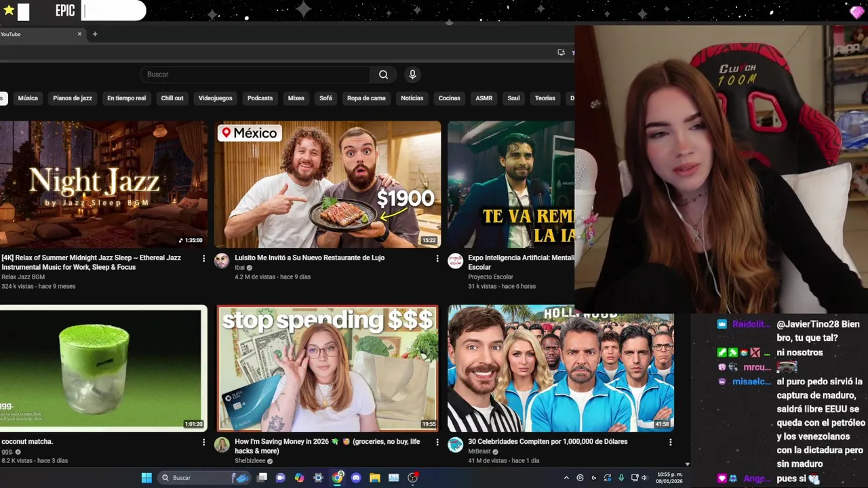Image resolution: width=868 pixels, height=488 pixels.
Task: Open Night Jazz video thumbnail
Action: pos(104,184)
